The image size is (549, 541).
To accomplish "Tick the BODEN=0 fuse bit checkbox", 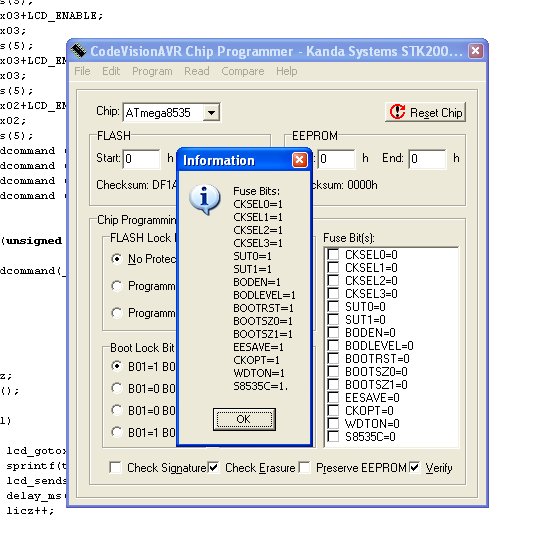I will click(333, 332).
